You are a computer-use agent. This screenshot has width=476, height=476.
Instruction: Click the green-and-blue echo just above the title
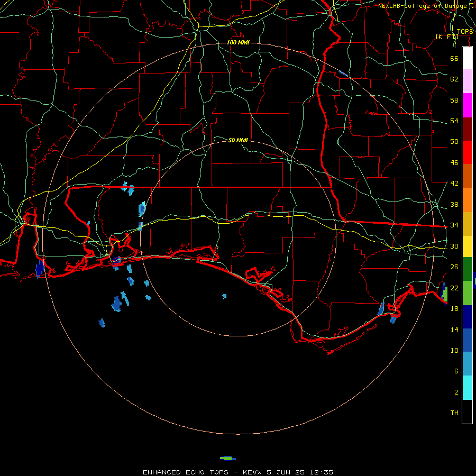(227, 459)
